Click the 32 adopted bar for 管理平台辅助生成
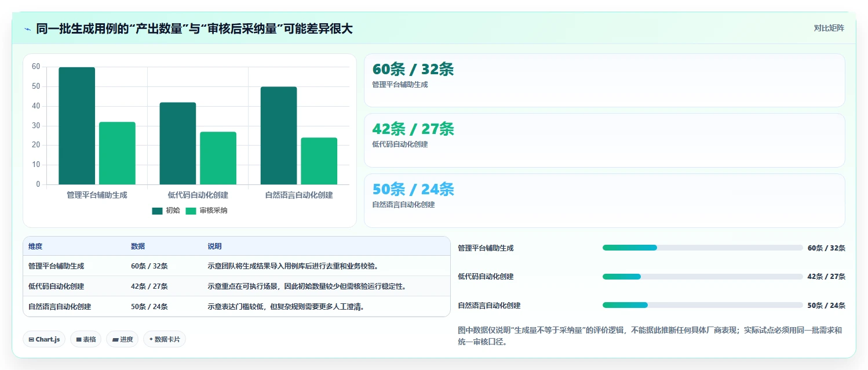 pos(117,153)
